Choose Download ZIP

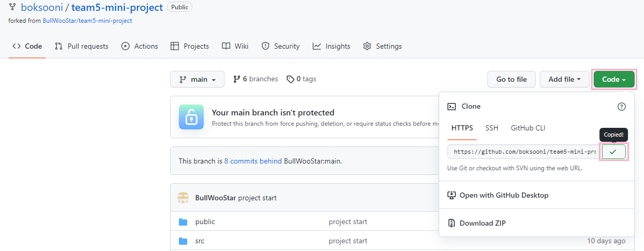coord(477,223)
